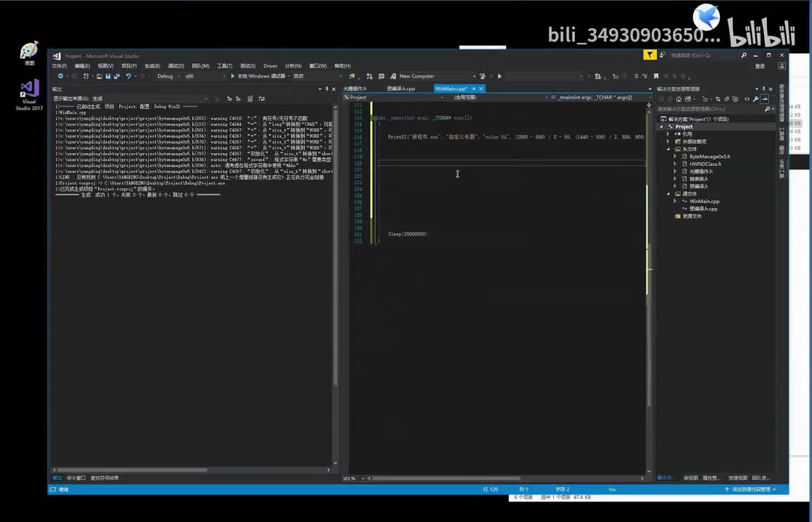Switch to the 光標操作.h editor tab
This screenshot has width=812, height=522.
(355, 88)
